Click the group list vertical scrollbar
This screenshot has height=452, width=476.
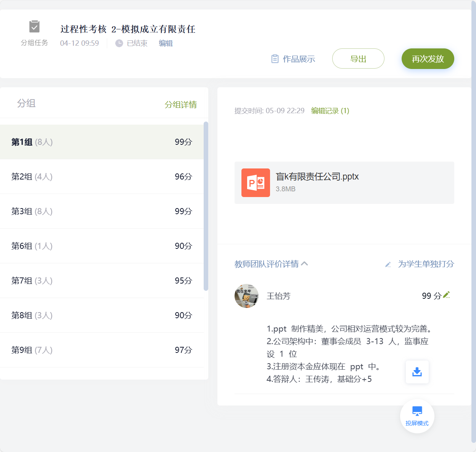[206, 206]
